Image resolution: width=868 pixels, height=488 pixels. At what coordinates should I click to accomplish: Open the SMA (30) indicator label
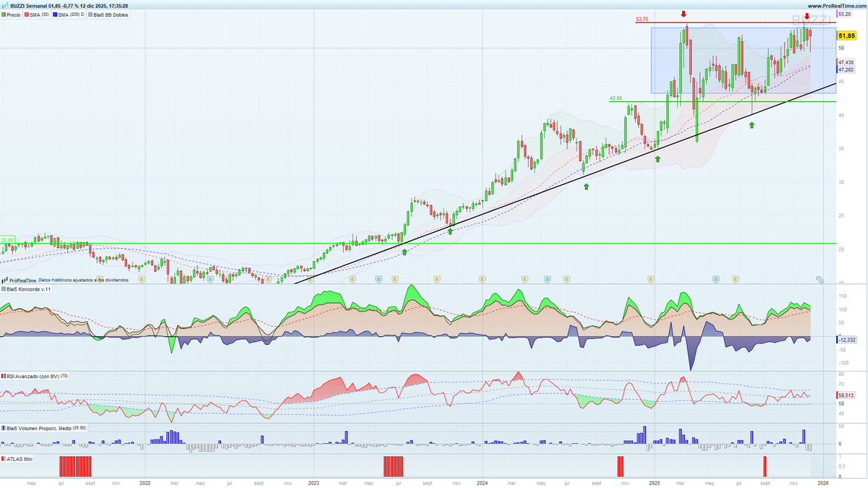(37, 14)
